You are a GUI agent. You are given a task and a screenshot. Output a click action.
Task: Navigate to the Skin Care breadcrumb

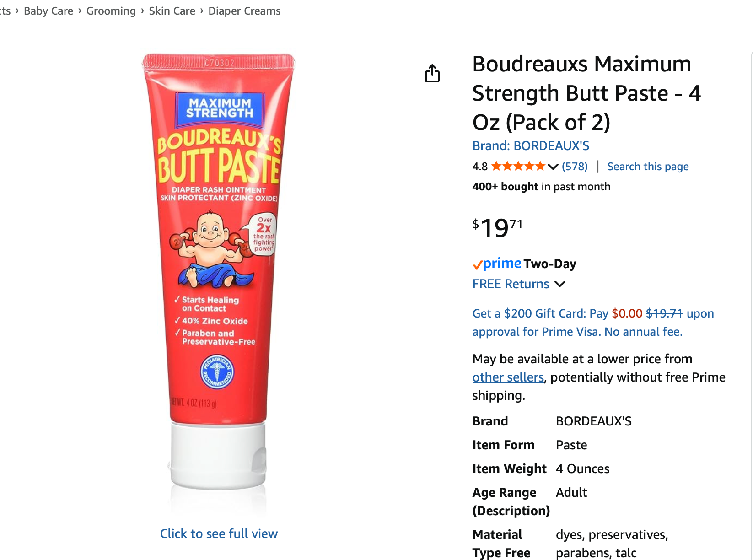click(172, 11)
